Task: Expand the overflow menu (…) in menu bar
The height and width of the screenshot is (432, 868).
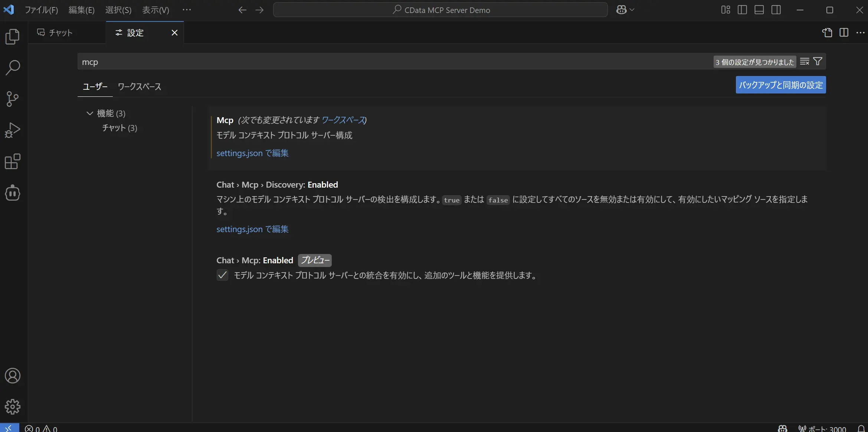Action: [x=187, y=10]
